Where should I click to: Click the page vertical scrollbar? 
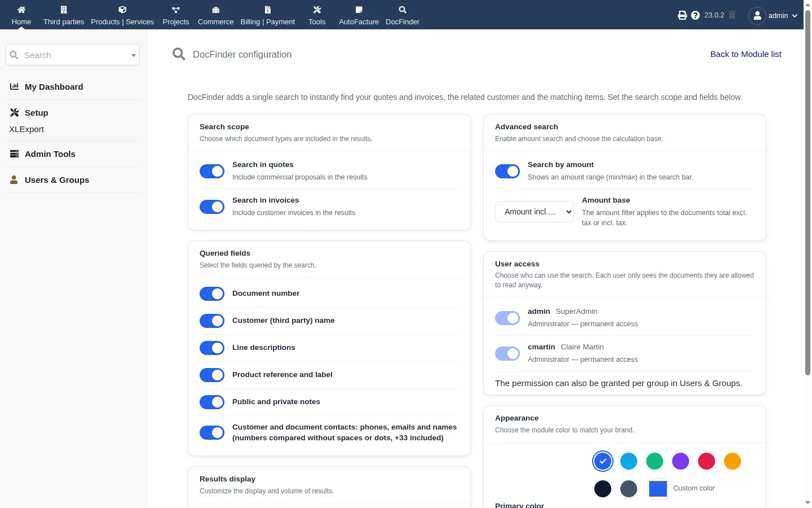point(807,192)
